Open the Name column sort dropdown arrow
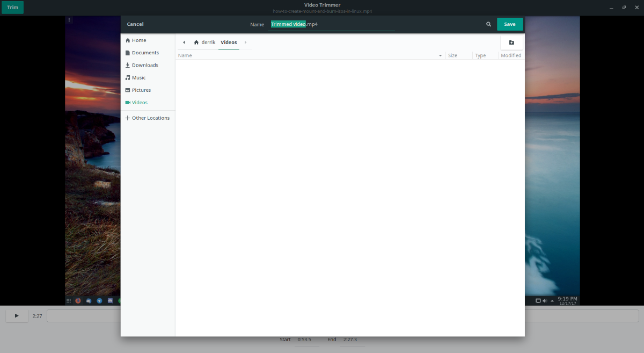Screen dimensions: 644x353 tap(440, 55)
